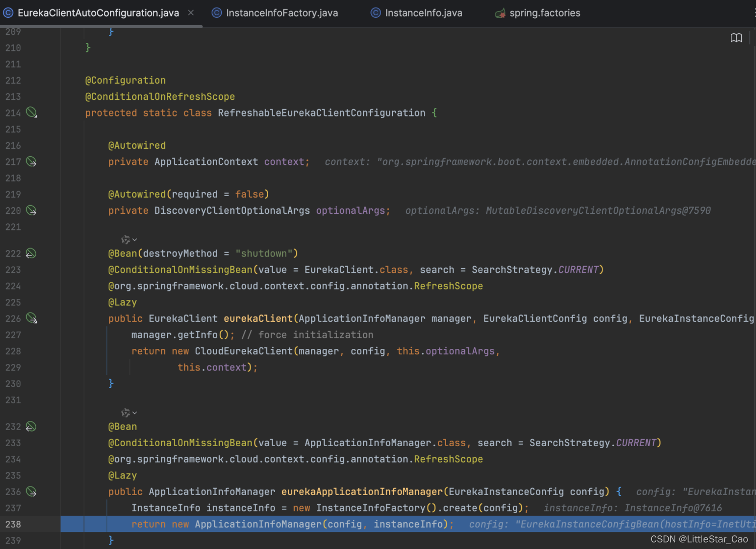Click eurekaClient method name

pos(258,319)
